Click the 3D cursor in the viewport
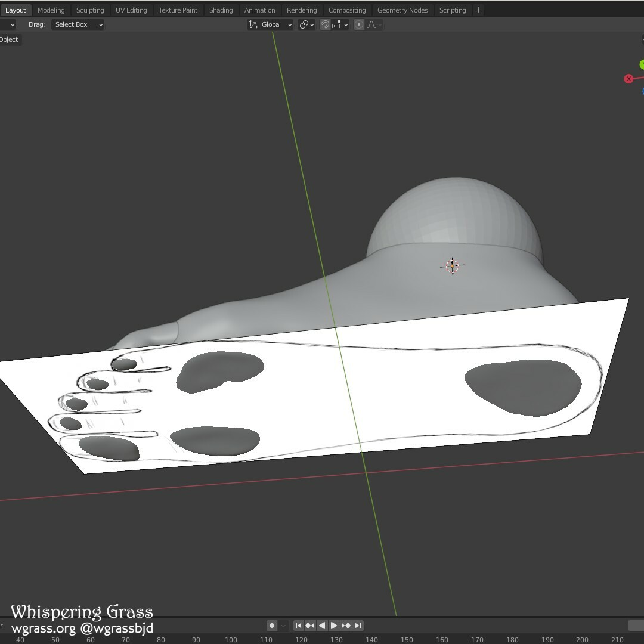This screenshot has height=644, width=644. 452,266
